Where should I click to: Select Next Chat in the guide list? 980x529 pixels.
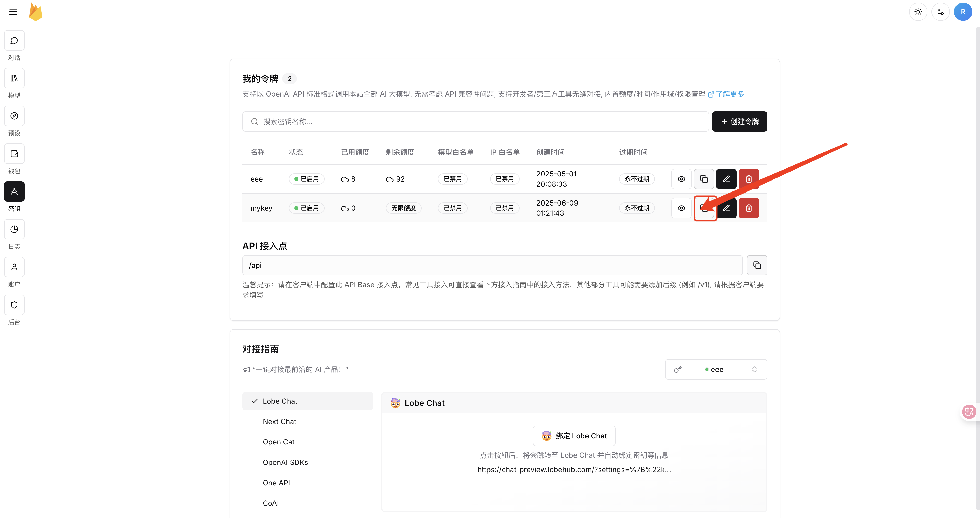click(x=279, y=421)
